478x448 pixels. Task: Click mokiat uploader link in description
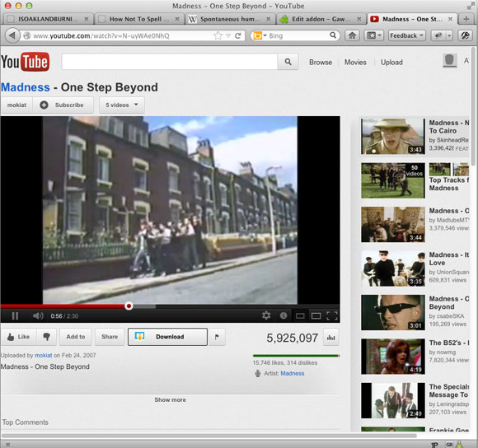(44, 355)
